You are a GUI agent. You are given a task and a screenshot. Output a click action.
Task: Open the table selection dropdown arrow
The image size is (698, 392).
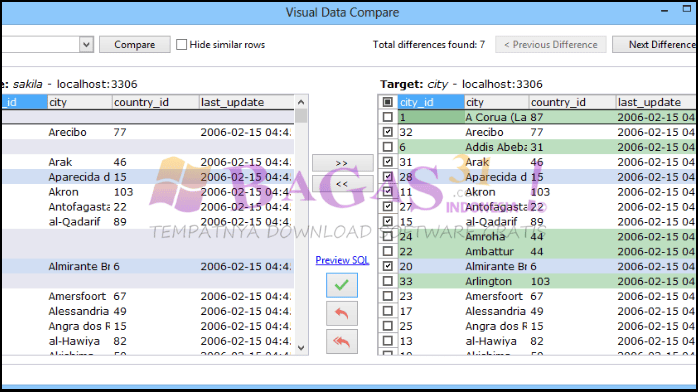point(86,44)
